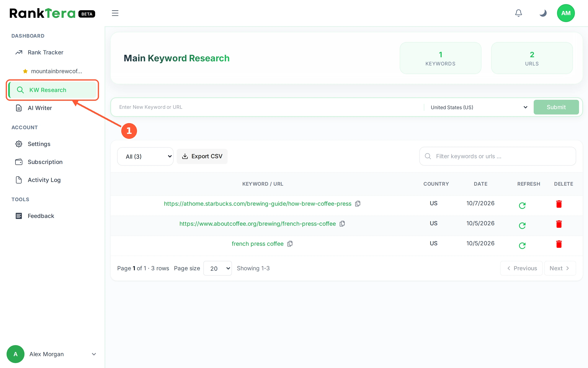Open the hamburger menu icon
Viewport: 588px width, 368px height.
115,13
